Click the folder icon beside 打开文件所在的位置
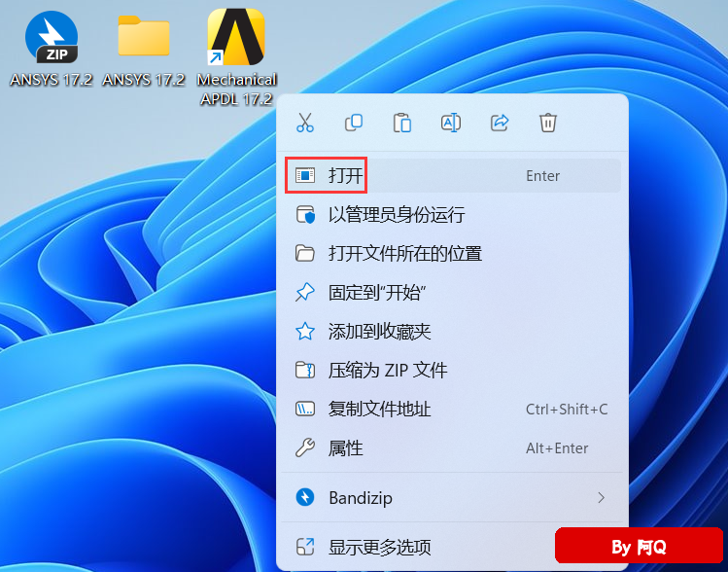 305,253
